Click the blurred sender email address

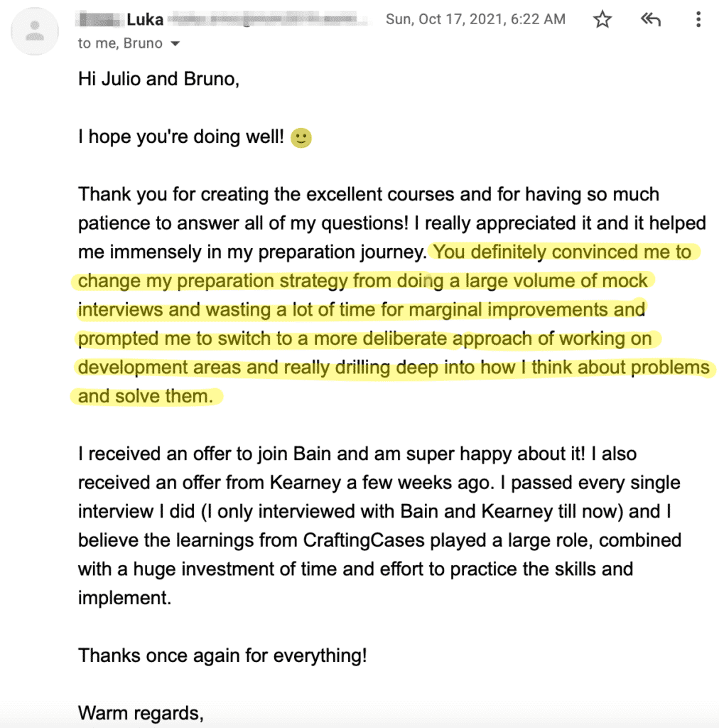pos(268,20)
